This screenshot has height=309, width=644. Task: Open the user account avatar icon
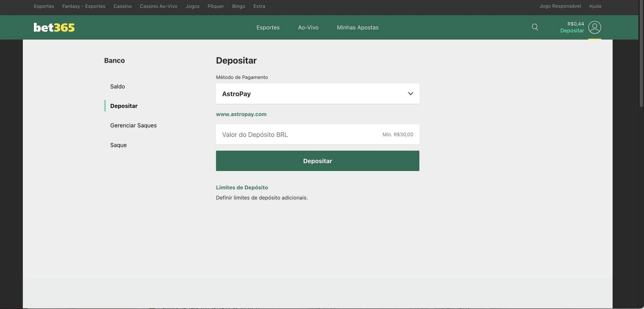(595, 27)
